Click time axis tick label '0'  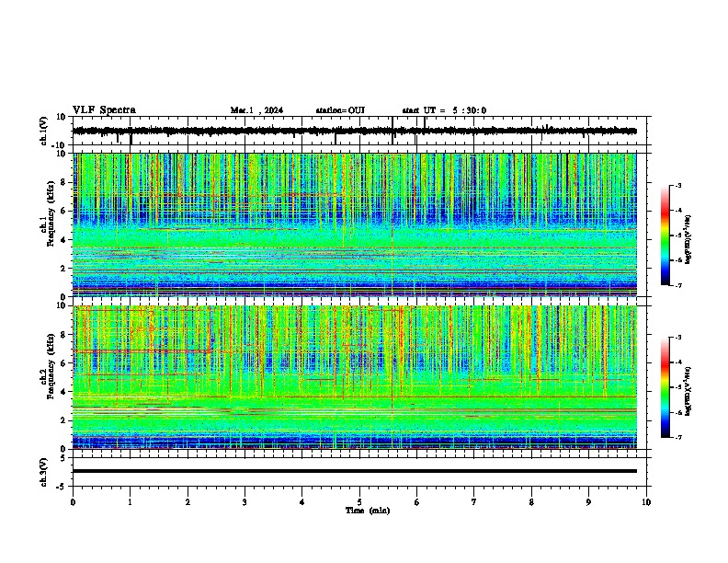(x=73, y=502)
